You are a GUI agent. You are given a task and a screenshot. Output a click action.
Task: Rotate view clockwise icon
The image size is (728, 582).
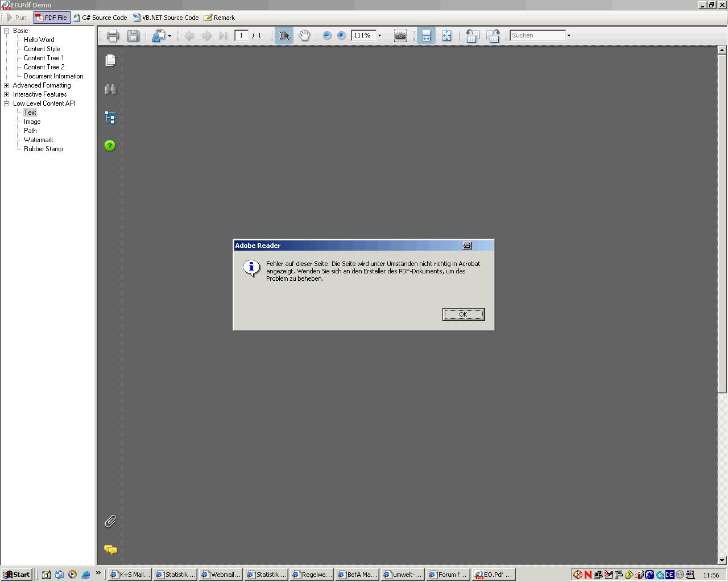click(493, 36)
